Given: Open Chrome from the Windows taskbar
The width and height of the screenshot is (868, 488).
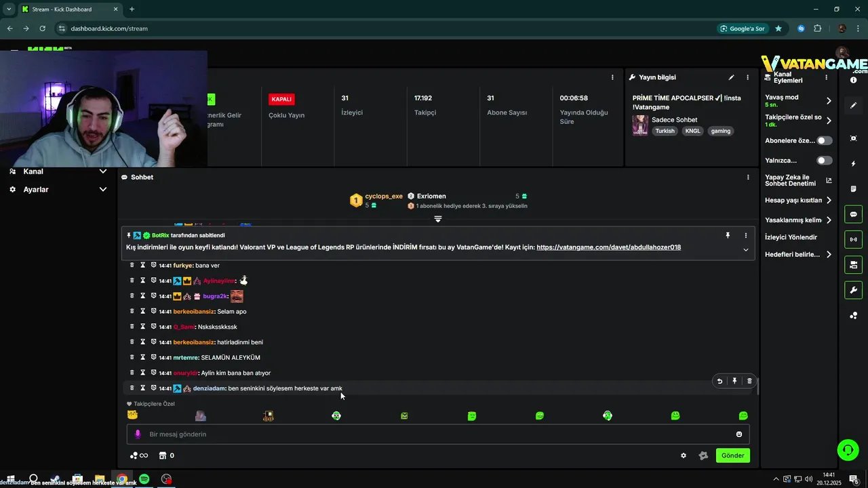Looking at the screenshot, I should tap(122, 479).
